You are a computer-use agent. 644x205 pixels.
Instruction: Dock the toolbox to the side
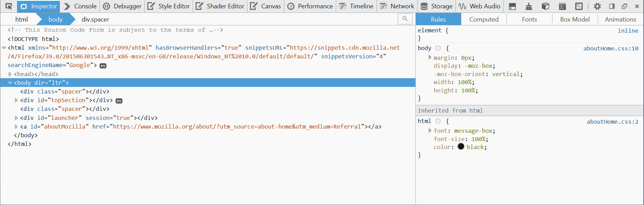click(612, 6)
